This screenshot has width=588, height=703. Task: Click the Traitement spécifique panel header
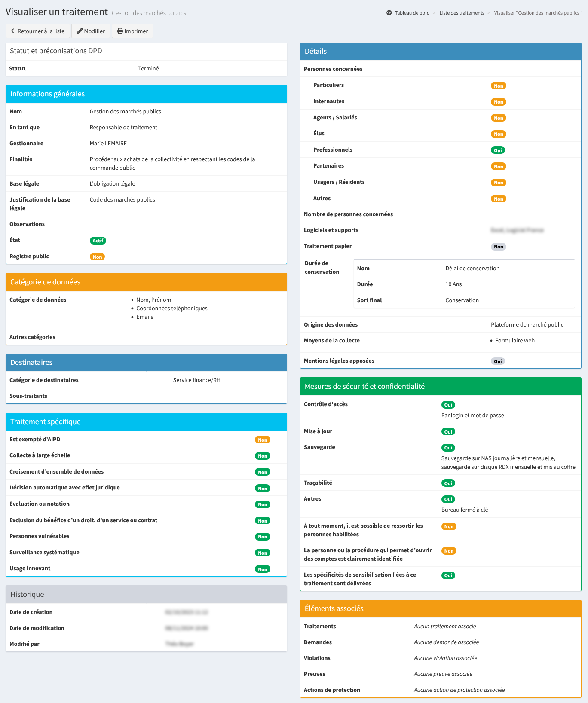(x=146, y=422)
